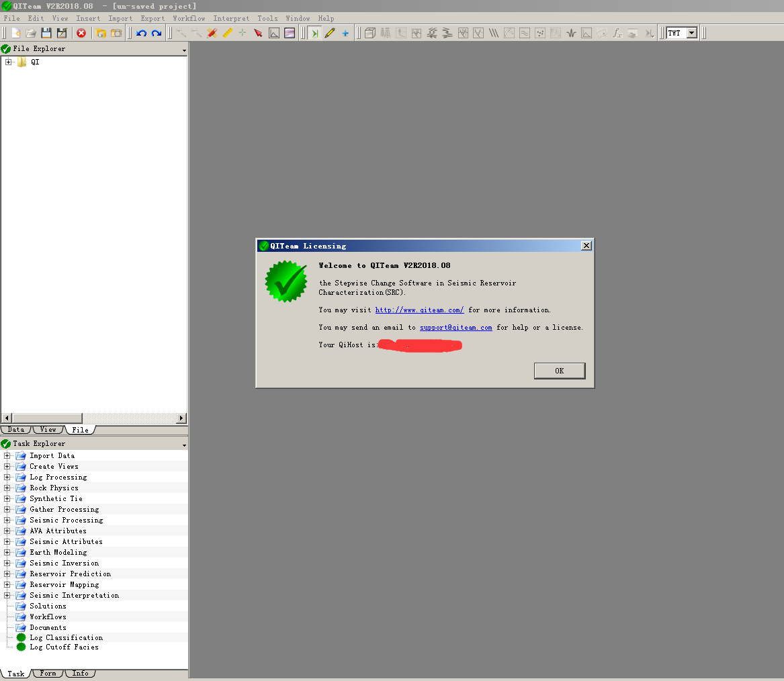The image size is (784, 681).
Task: Open the Interpret menu
Action: (x=231, y=19)
